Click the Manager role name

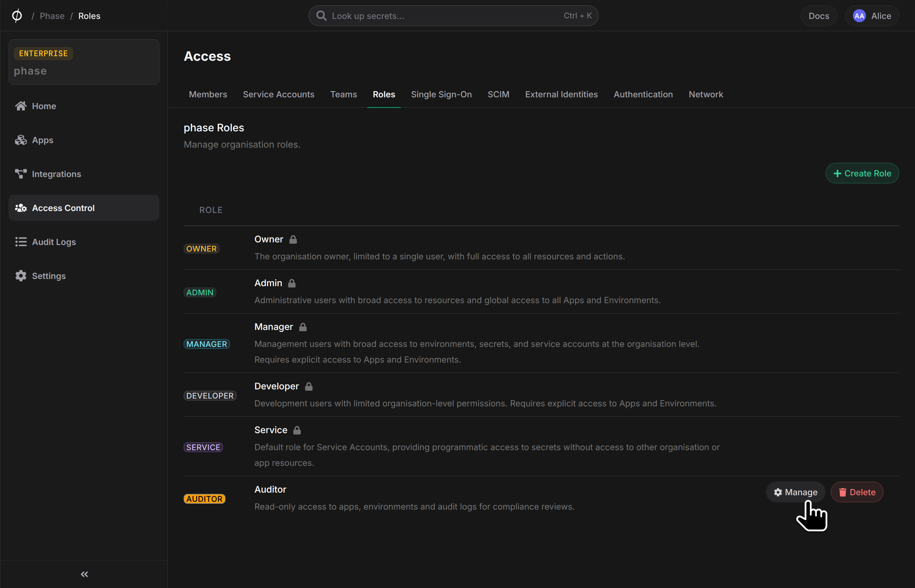[274, 327]
